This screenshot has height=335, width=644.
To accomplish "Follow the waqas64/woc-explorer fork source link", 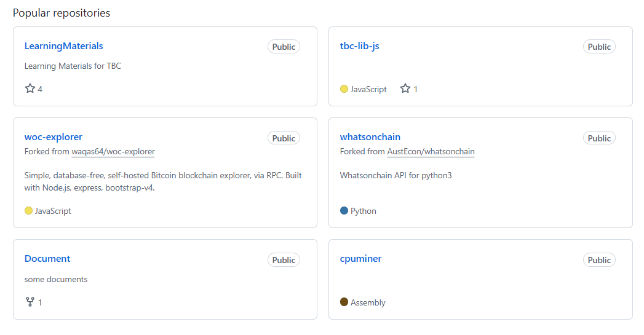I will pyautogui.click(x=113, y=151).
